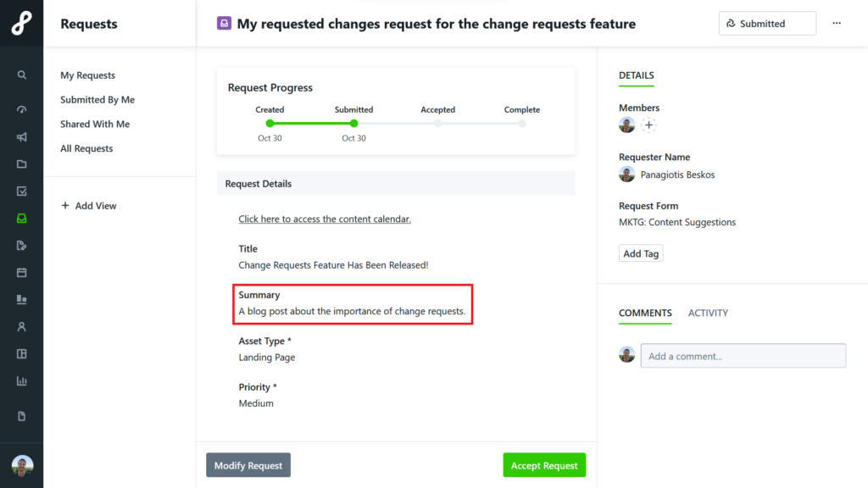Switch to the Activity tab
The image size is (868, 488).
[x=708, y=313]
